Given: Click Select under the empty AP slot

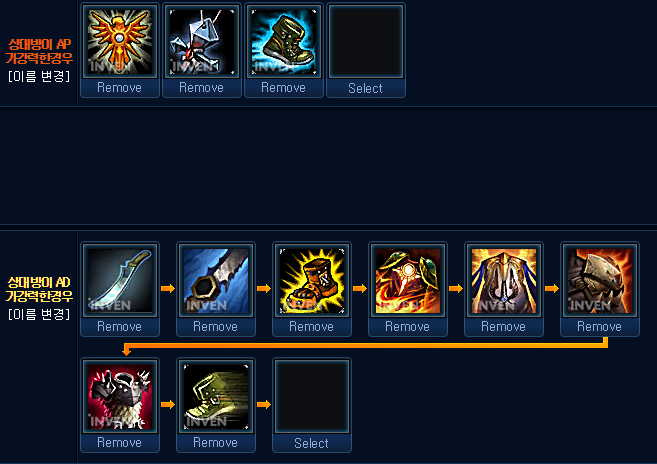Looking at the screenshot, I should pyautogui.click(x=365, y=88).
